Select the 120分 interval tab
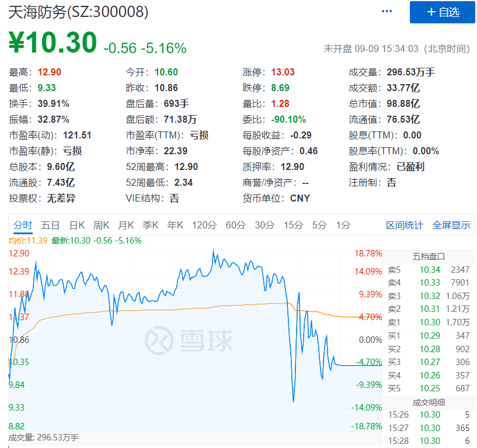The height and width of the screenshot is (448, 477). pos(204,225)
